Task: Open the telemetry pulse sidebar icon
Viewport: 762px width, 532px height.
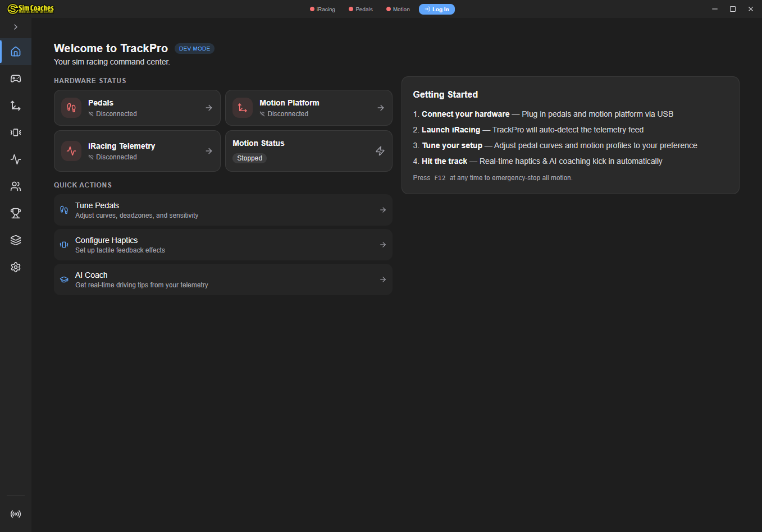Action: pyautogui.click(x=16, y=159)
